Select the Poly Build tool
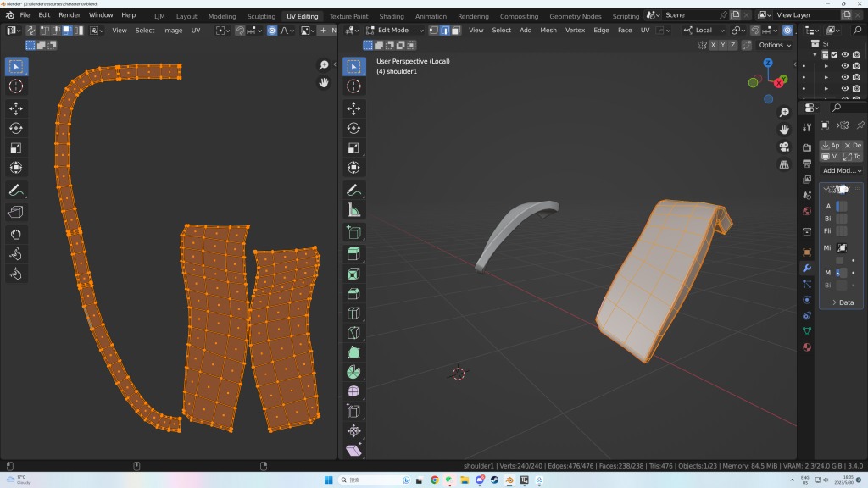The width and height of the screenshot is (868, 488). pos(353,352)
